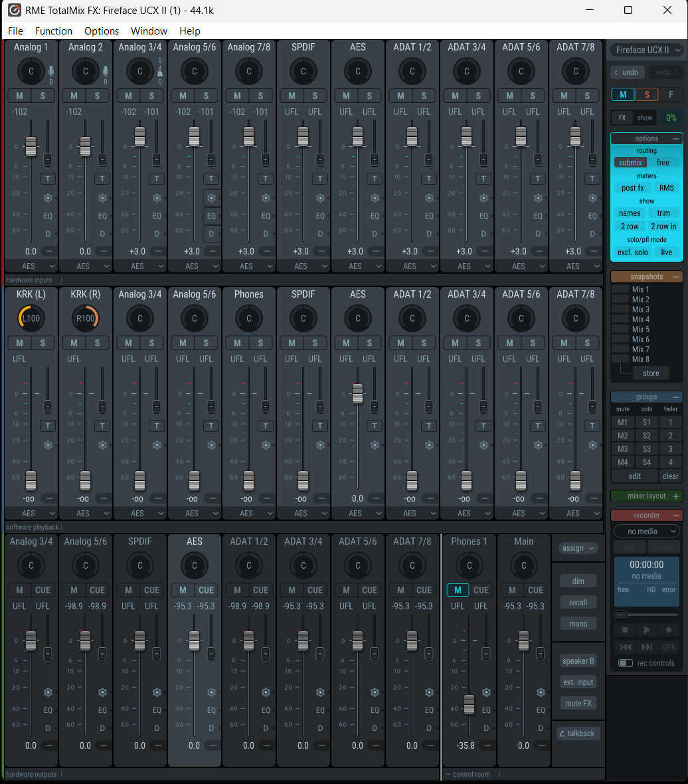Screen dimensions: 688x784
Task: Mute the Analog 1 hardware input
Action: (x=19, y=96)
